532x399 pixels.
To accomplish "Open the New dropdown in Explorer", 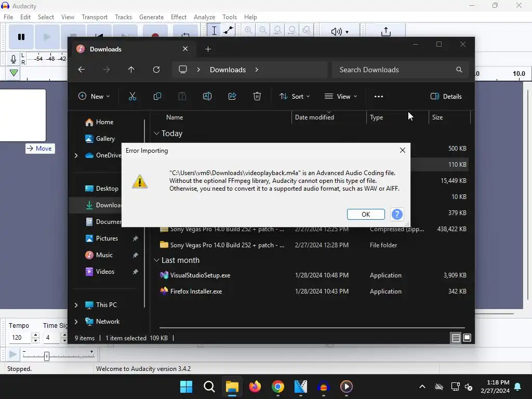I will click(94, 96).
